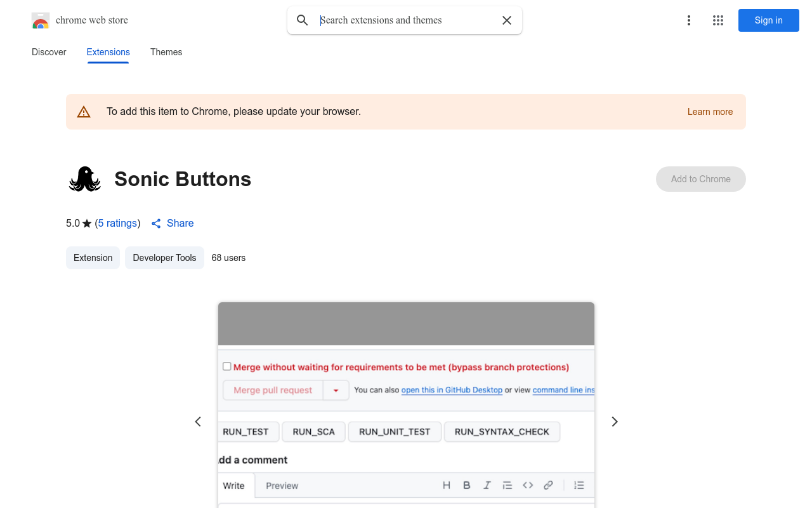Click the quote icon in screenshot
The image size is (812, 508).
click(507, 485)
